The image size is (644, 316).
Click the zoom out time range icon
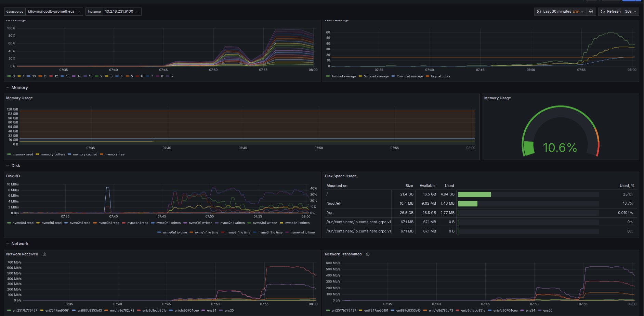pyautogui.click(x=591, y=12)
